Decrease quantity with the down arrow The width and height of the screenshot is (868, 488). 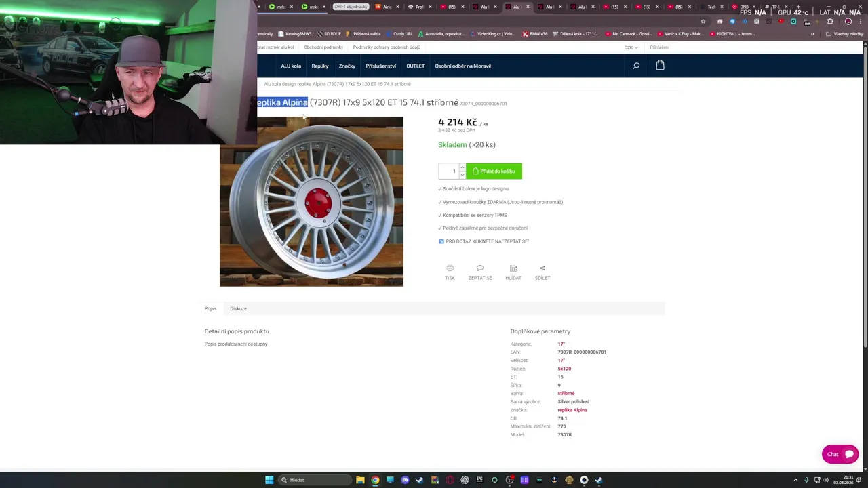[x=462, y=175]
